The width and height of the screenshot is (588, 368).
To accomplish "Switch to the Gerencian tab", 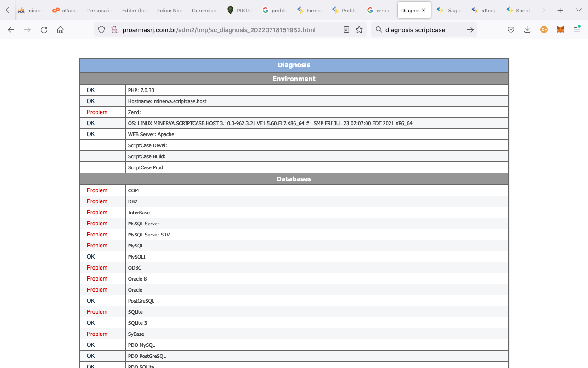I will tap(204, 10).
